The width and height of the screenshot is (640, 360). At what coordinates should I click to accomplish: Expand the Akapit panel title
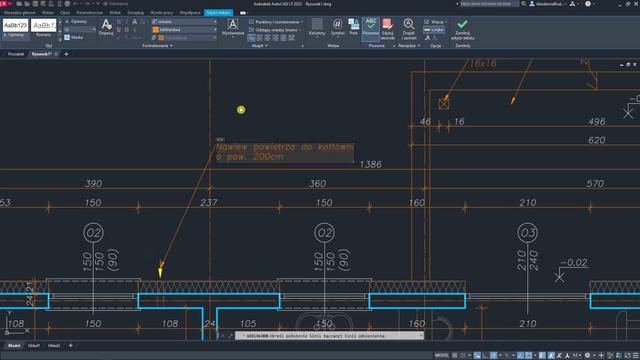[260, 46]
